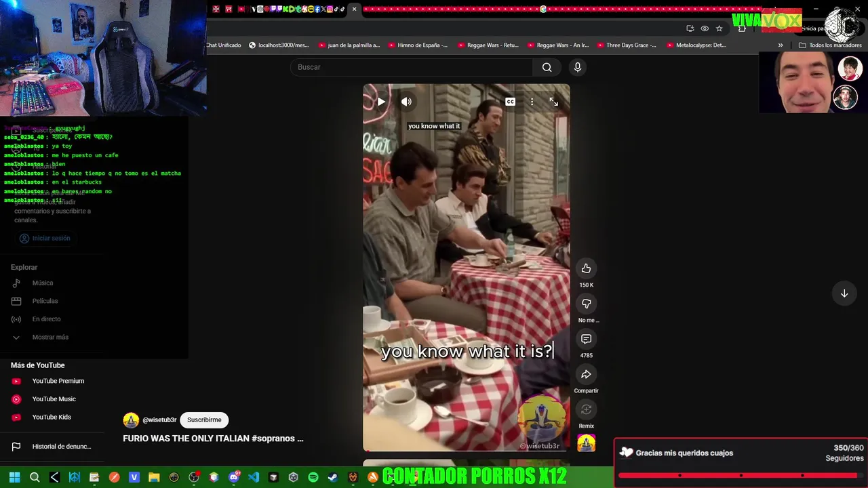
Task: Open the Chat Unificado bookmark
Action: tap(224, 45)
